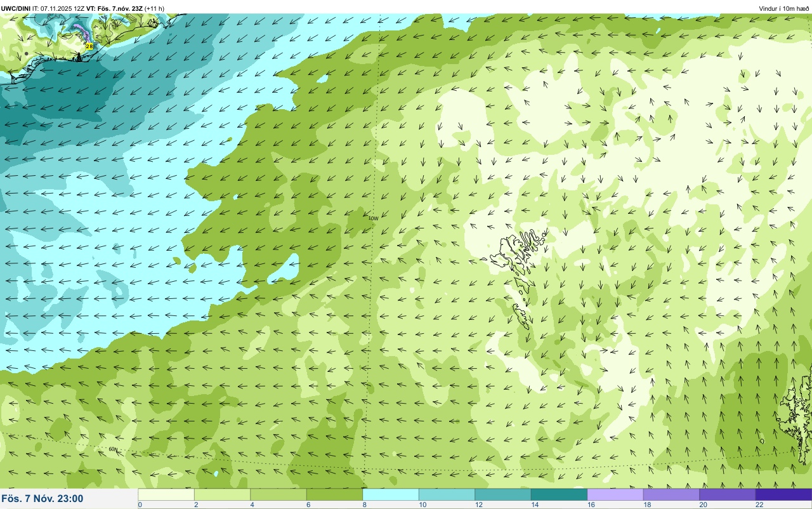Screen dimensions: 812x509
Task: Click the legend value '0'
Action: pos(140,505)
